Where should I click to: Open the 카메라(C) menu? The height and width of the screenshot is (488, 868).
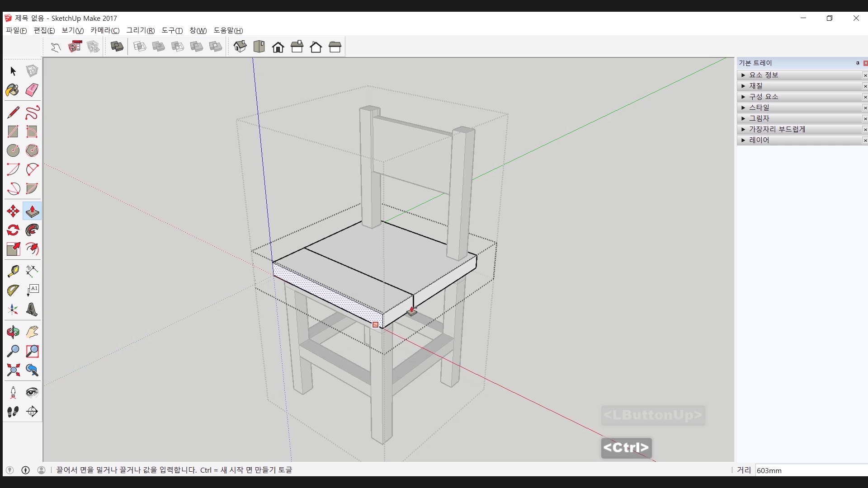(105, 30)
